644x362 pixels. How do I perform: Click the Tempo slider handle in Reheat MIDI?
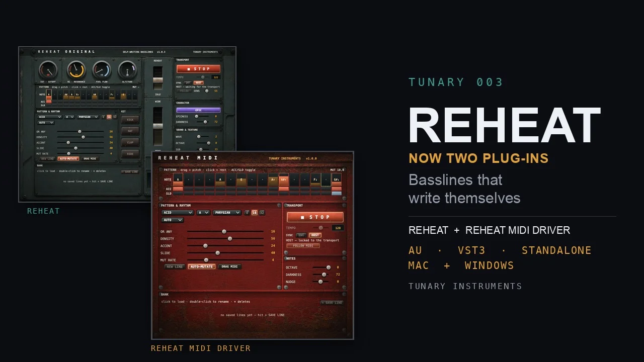coord(320,228)
